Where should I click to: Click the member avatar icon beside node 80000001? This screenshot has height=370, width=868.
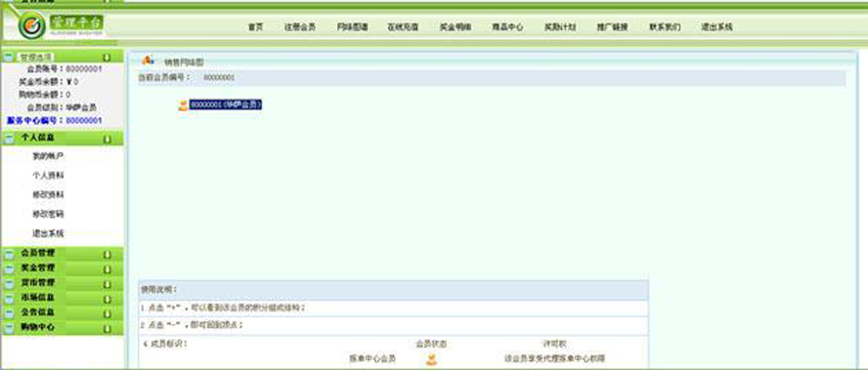click(183, 105)
